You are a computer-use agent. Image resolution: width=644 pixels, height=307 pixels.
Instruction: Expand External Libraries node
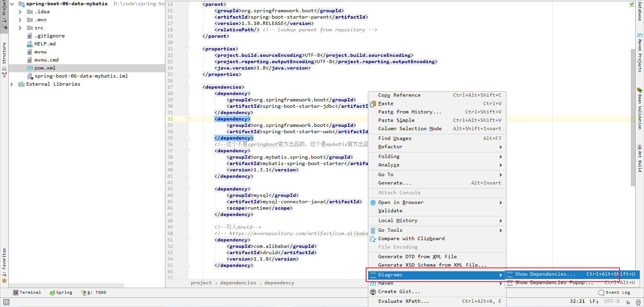click(x=12, y=84)
